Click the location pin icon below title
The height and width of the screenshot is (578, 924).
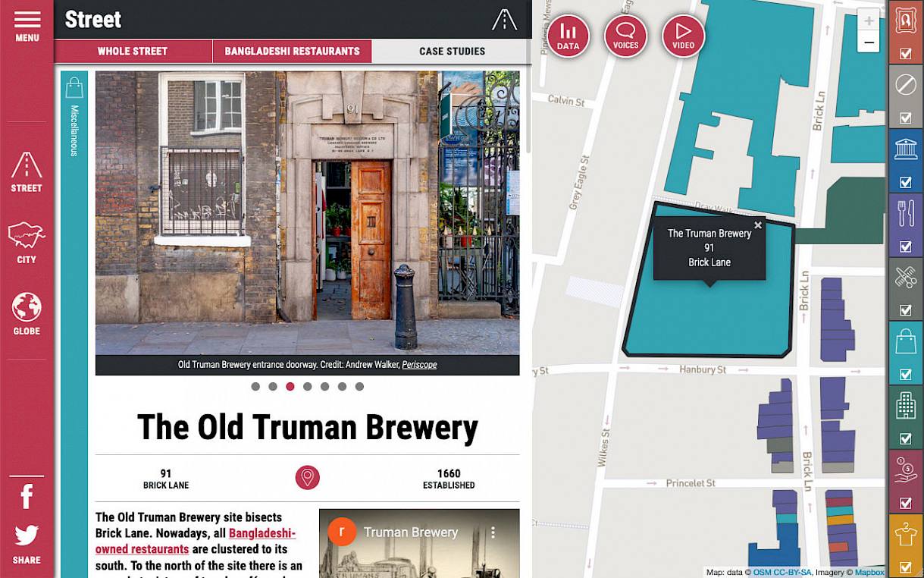[307, 478]
